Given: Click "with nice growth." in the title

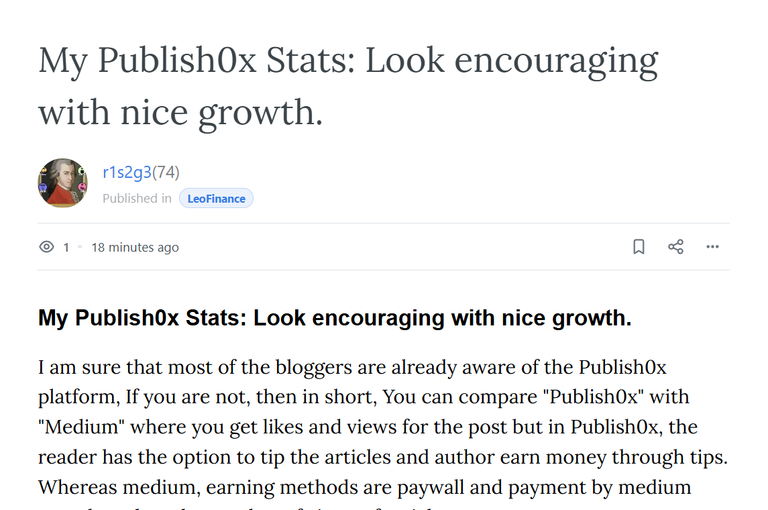Looking at the screenshot, I should [180, 113].
